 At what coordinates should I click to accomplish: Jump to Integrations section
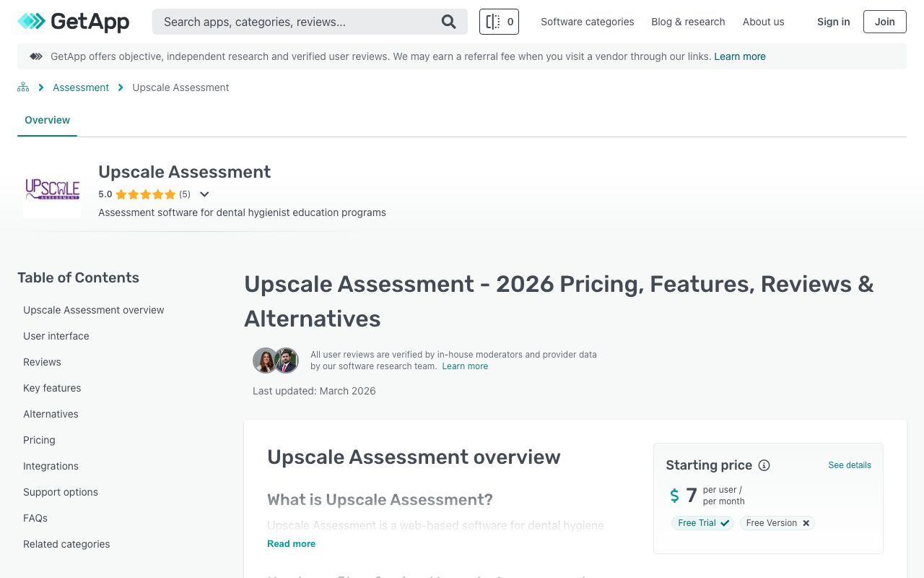point(51,466)
